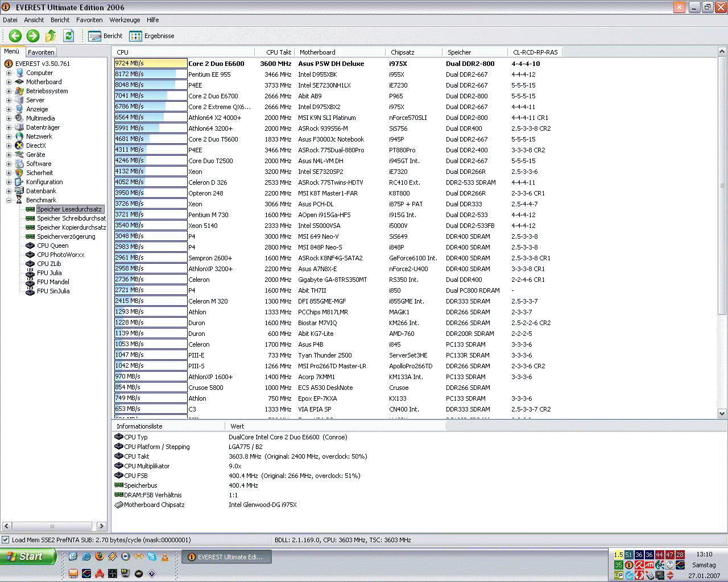
Task: Select the CPU PhotoWorxx benchmark
Action: (x=60, y=255)
